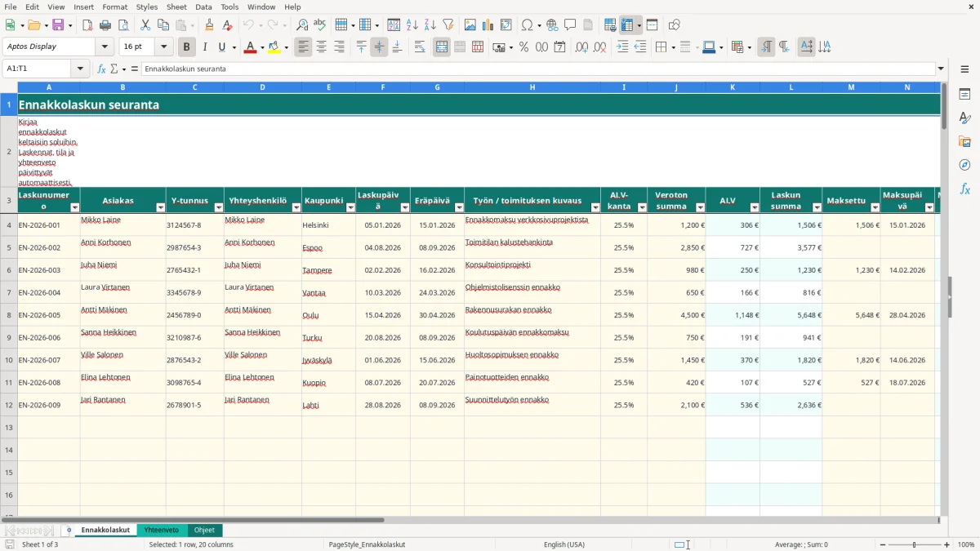Open the sidebar Styles panel icon
Viewport: 980px width, 551px height.
pyautogui.click(x=964, y=118)
